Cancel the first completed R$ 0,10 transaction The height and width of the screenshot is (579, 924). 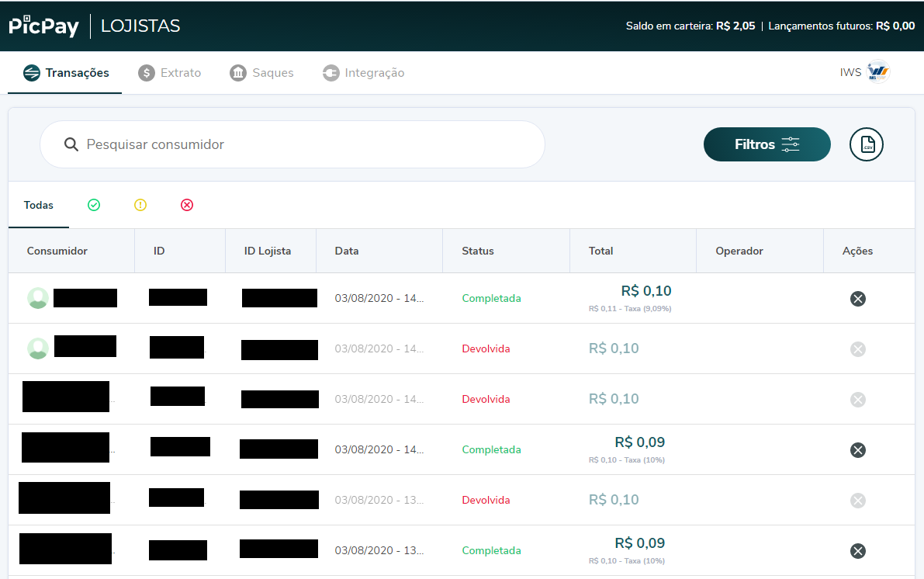click(857, 299)
